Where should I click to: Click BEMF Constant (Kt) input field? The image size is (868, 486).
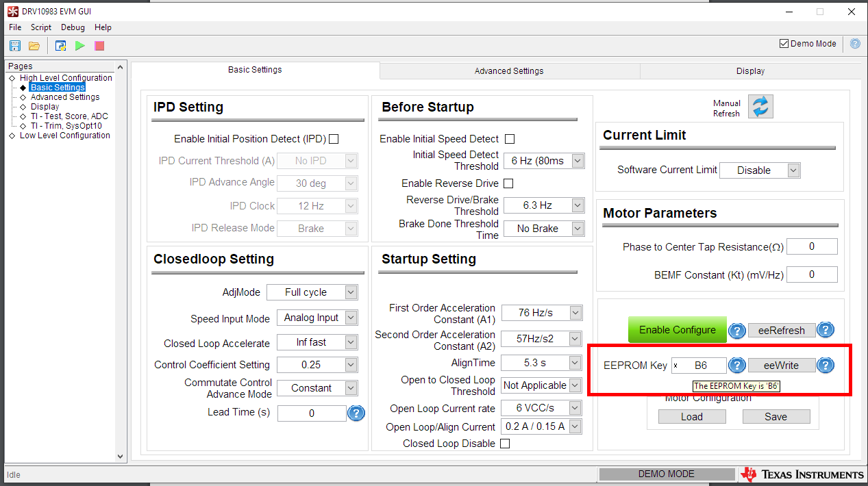[812, 274]
